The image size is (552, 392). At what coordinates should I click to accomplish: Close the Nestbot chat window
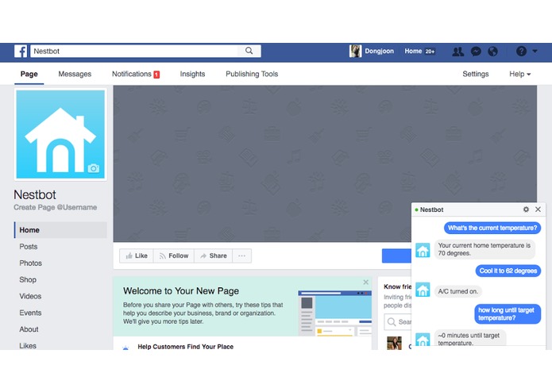538,209
